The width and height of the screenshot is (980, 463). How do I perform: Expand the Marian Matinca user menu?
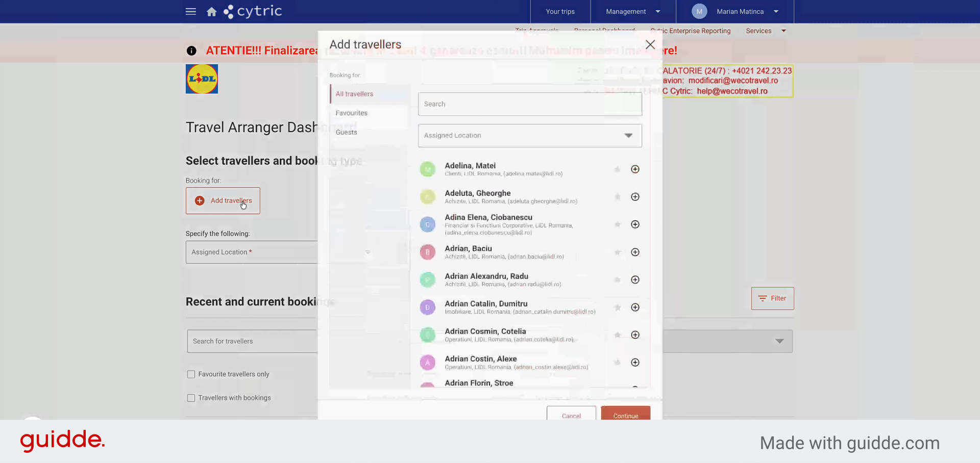(x=735, y=11)
